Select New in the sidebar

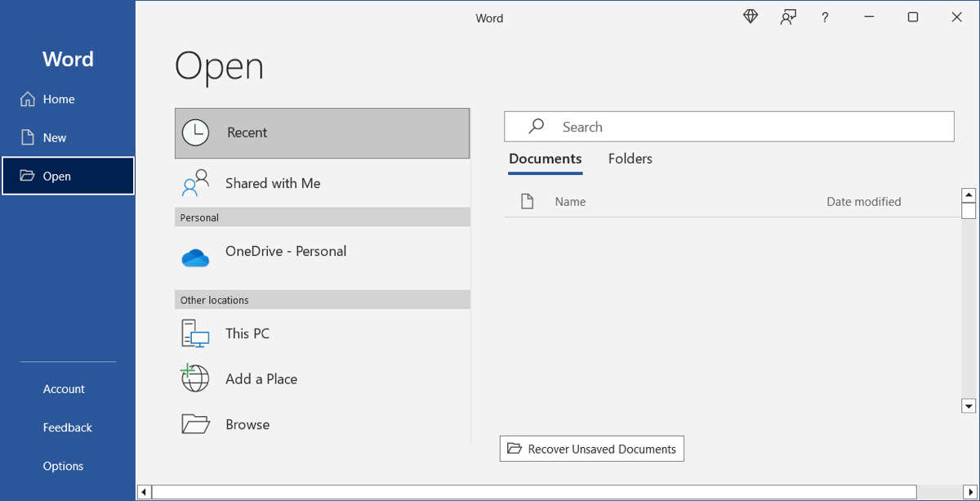[52, 137]
